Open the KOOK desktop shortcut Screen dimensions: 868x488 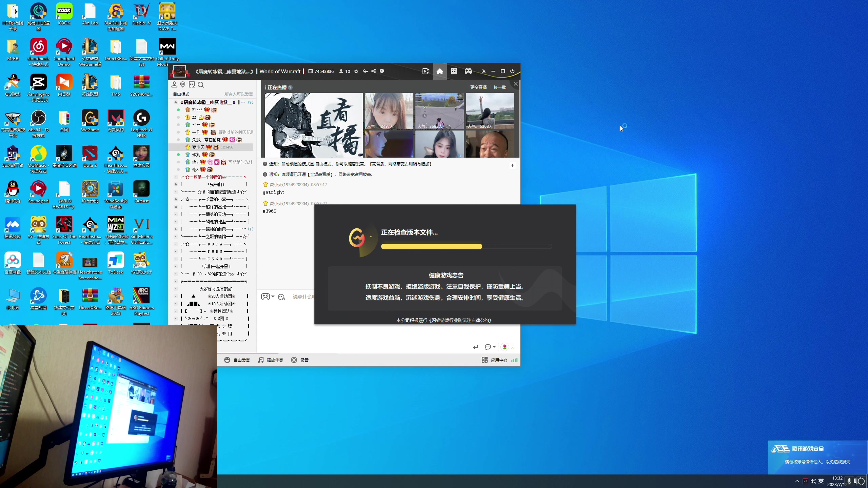[x=64, y=15]
